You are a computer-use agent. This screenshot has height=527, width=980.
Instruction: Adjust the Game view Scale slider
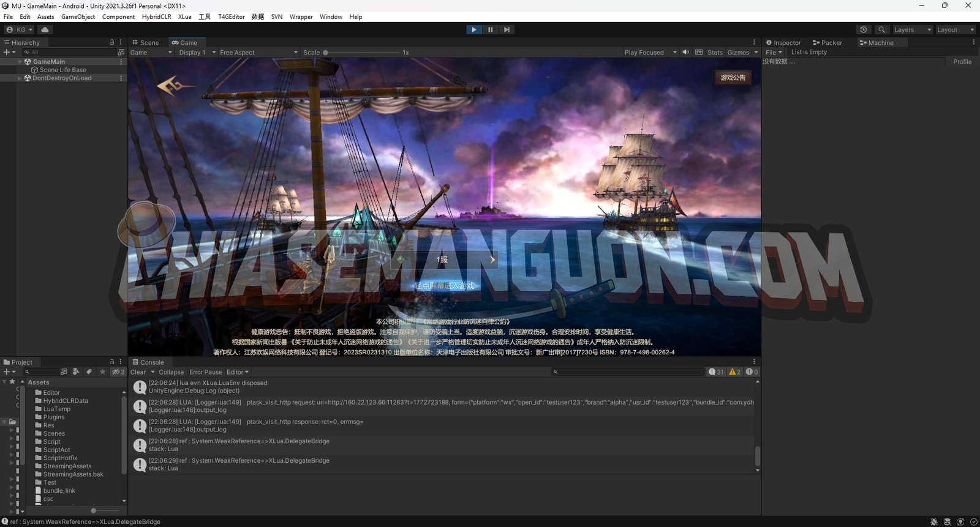coord(326,53)
